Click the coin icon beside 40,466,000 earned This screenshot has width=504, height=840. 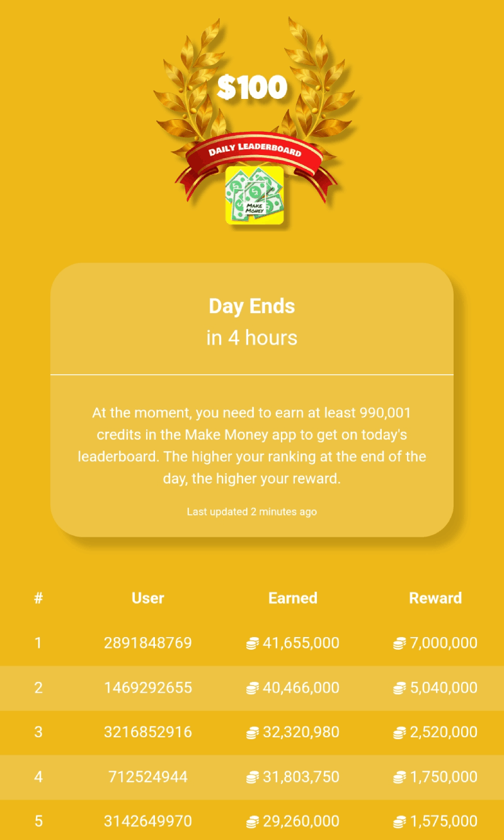253,688
